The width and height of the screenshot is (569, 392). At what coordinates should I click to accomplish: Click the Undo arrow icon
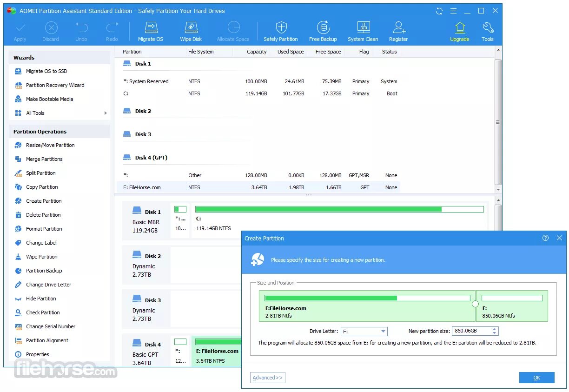tap(81, 27)
